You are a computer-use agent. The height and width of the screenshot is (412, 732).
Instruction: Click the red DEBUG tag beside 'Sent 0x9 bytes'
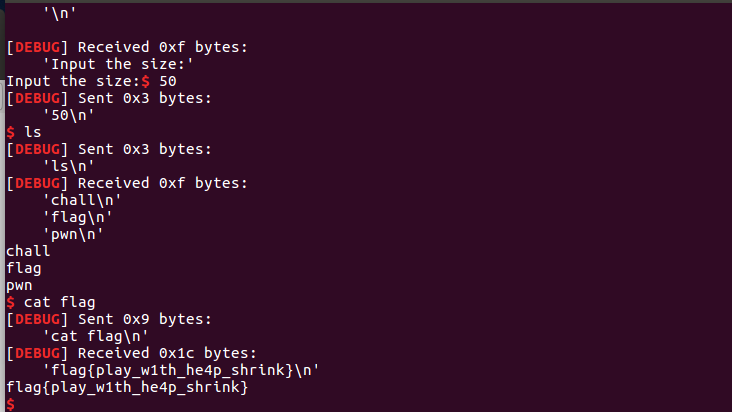click(x=39, y=319)
